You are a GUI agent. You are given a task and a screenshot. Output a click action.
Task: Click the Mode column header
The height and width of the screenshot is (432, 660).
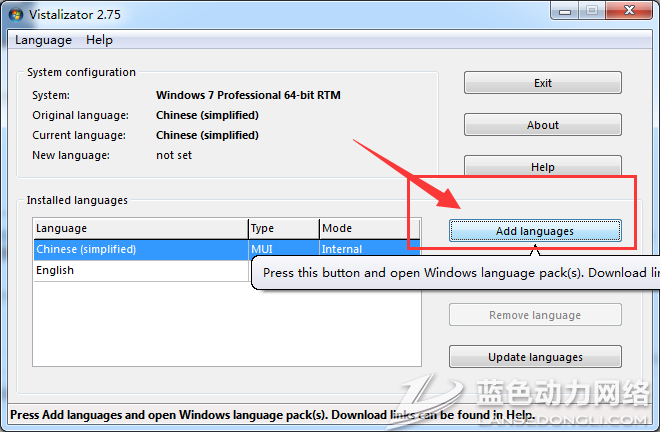tap(368, 228)
